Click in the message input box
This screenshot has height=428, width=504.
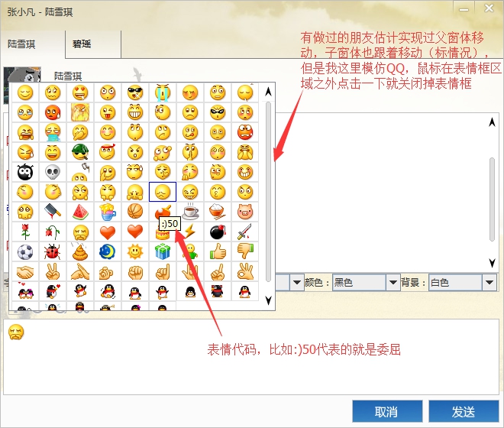click(x=251, y=357)
